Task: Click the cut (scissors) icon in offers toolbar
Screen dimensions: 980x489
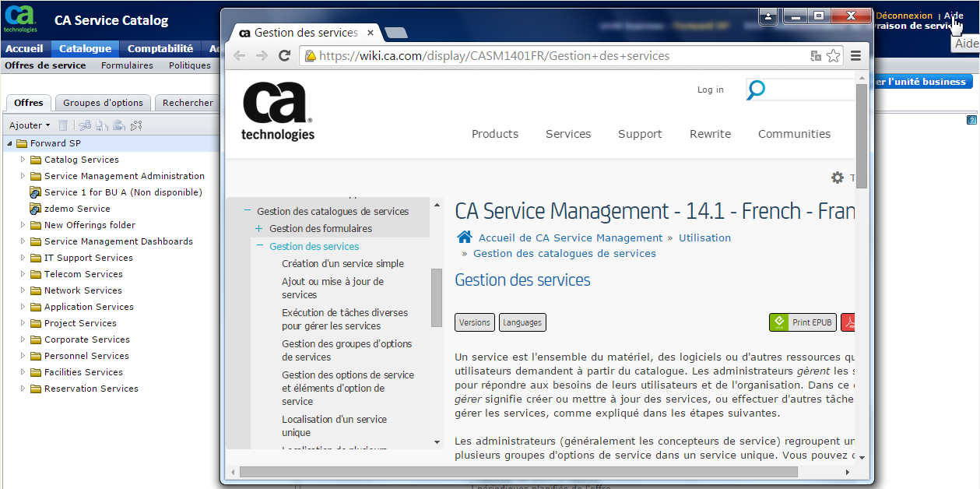Action: (85, 125)
